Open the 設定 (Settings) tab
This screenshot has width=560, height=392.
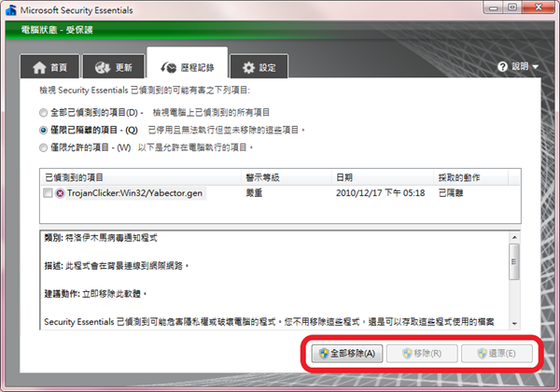pos(259,67)
